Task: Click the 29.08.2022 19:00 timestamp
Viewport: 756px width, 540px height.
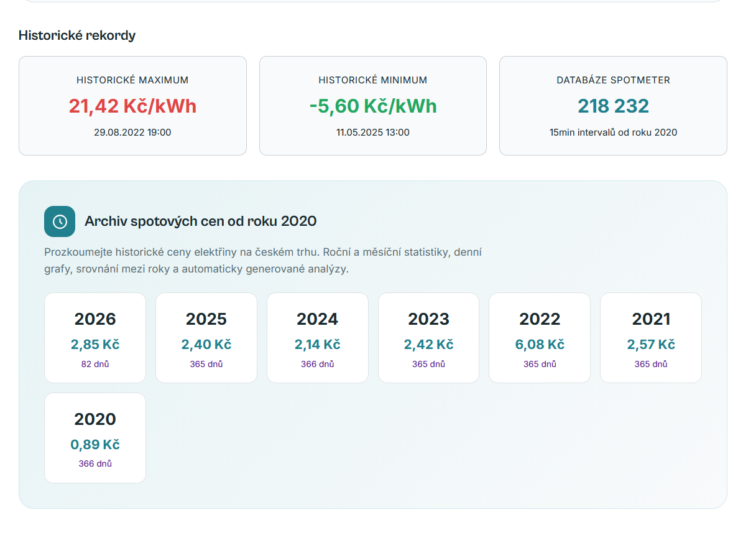Action: coord(132,132)
